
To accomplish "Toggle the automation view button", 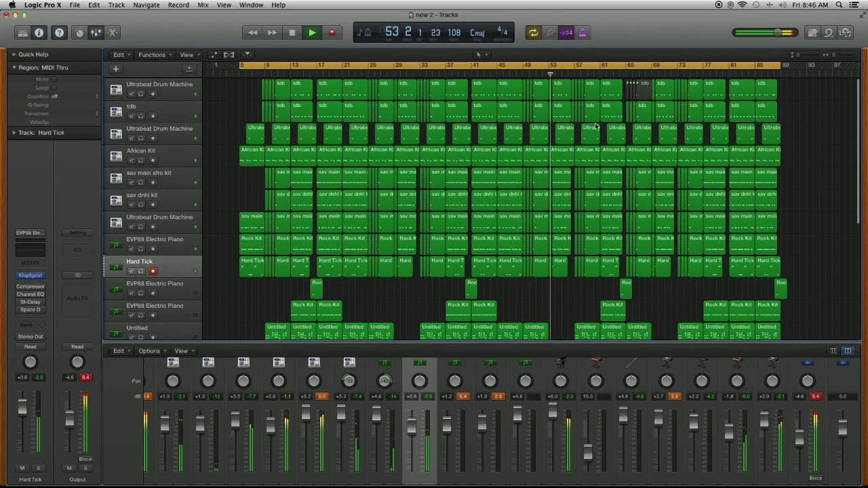I will (214, 55).
